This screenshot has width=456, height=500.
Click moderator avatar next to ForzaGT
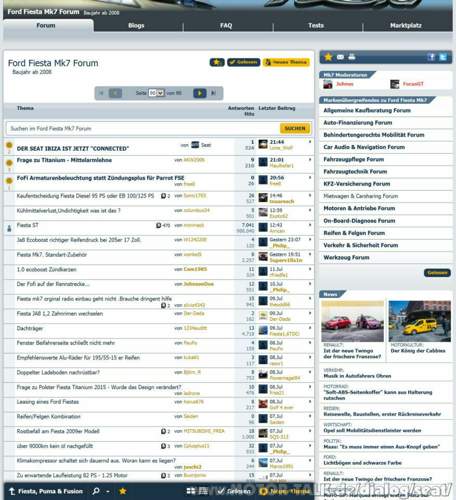[395, 84]
